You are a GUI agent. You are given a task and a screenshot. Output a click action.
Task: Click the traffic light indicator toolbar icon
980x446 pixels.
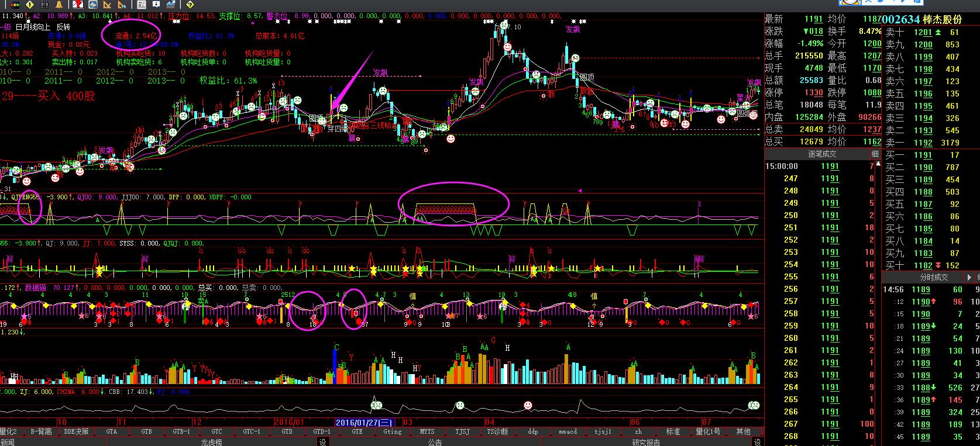(15, 5)
